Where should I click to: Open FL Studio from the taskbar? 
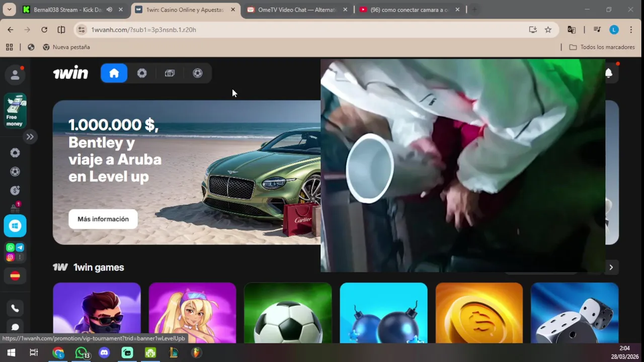(197, 353)
